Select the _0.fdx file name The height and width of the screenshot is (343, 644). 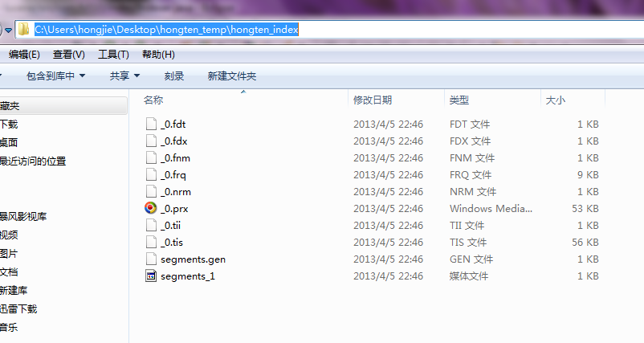click(174, 141)
